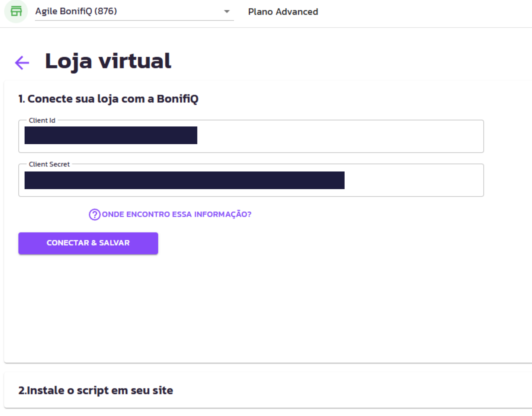Click the Plano Advanced label
532x416 pixels.
coord(283,12)
